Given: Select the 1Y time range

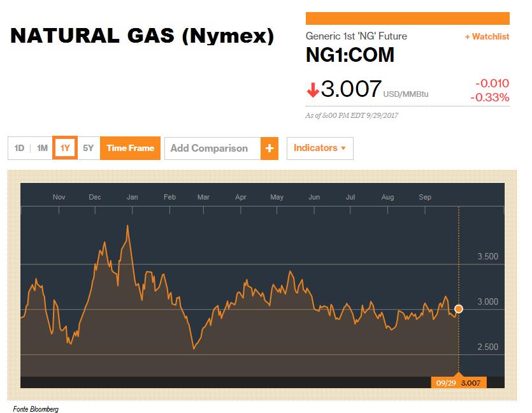Looking at the screenshot, I should tap(65, 148).
